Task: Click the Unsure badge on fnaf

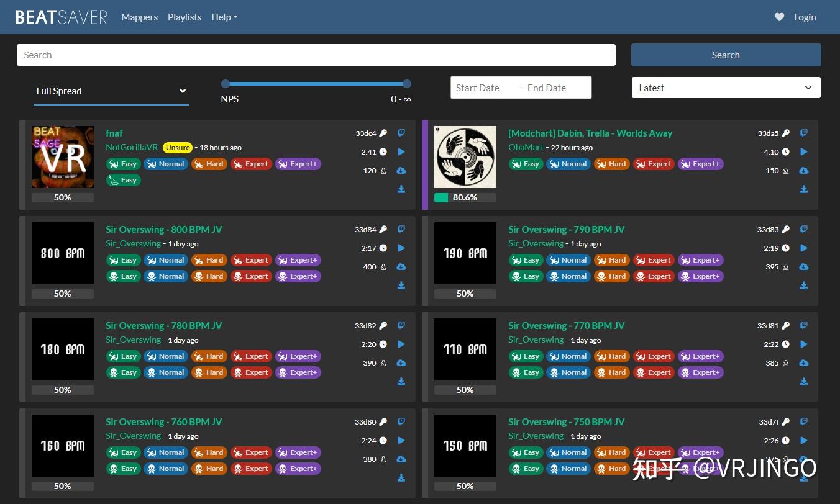Action: tap(178, 148)
